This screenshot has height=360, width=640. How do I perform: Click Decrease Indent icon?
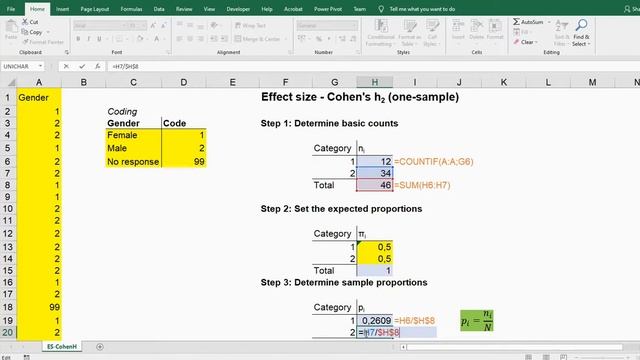(x=213, y=39)
